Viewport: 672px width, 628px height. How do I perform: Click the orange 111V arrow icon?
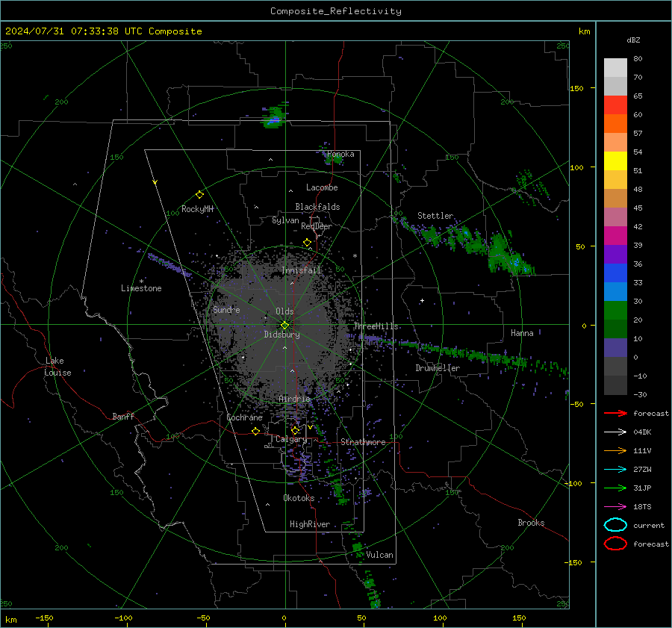coord(615,450)
